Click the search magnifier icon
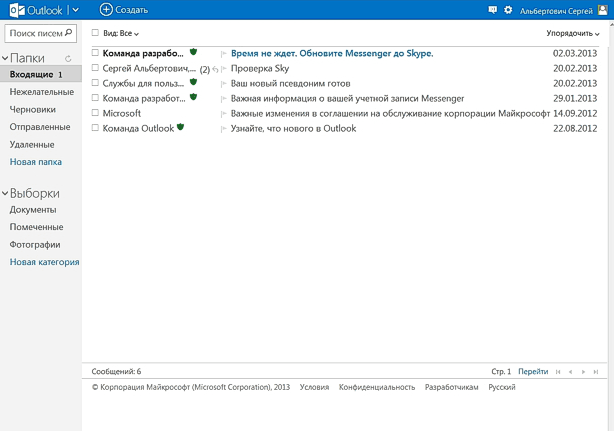Image resolution: width=614 pixels, height=431 pixels. 69,33
